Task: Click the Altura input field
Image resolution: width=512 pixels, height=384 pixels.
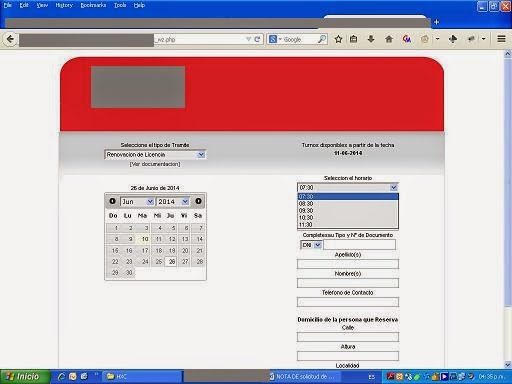Action: [348, 356]
